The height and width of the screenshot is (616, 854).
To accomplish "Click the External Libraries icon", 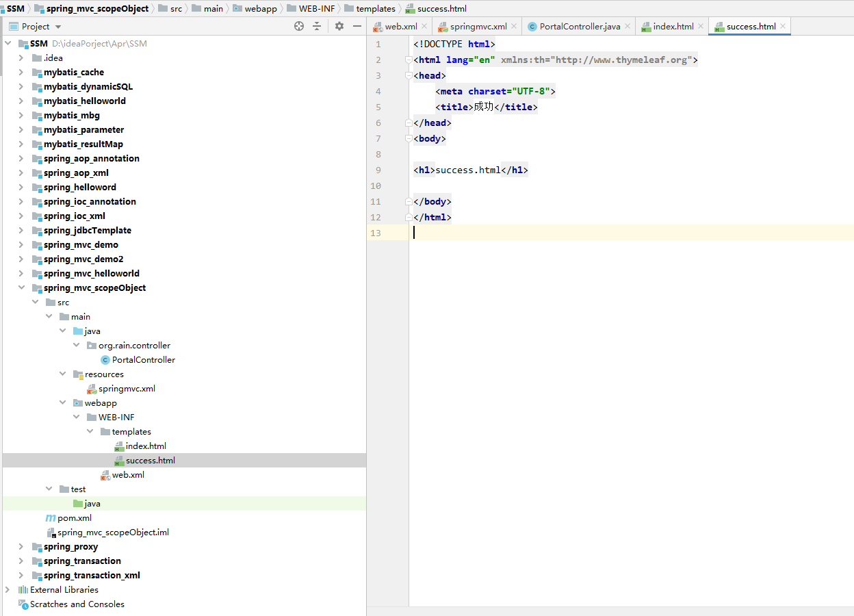I will (x=23, y=590).
